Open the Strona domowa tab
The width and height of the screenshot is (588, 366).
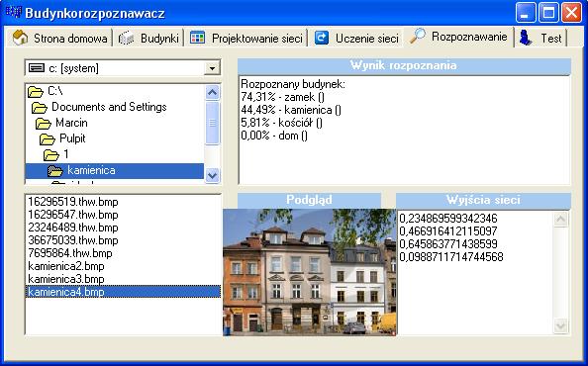click(x=60, y=38)
